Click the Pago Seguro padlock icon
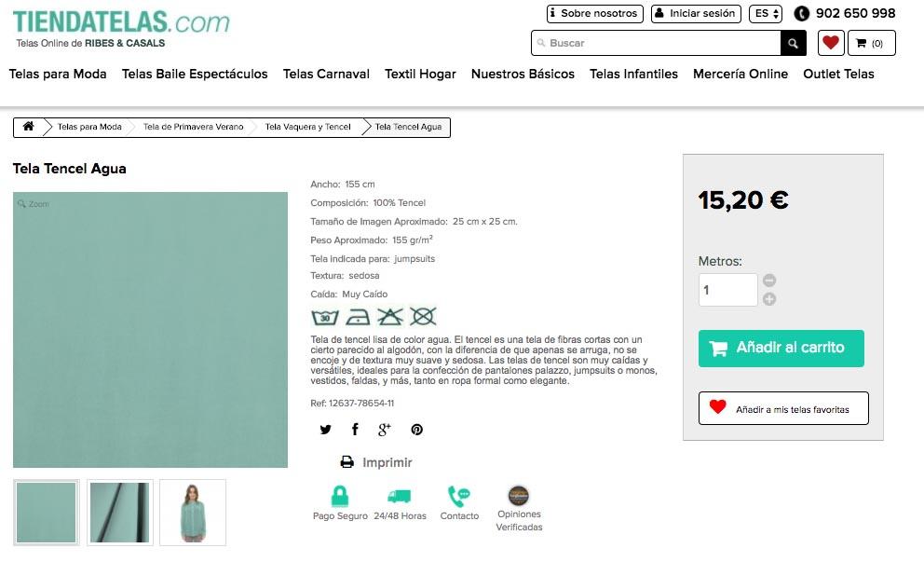 [x=340, y=496]
